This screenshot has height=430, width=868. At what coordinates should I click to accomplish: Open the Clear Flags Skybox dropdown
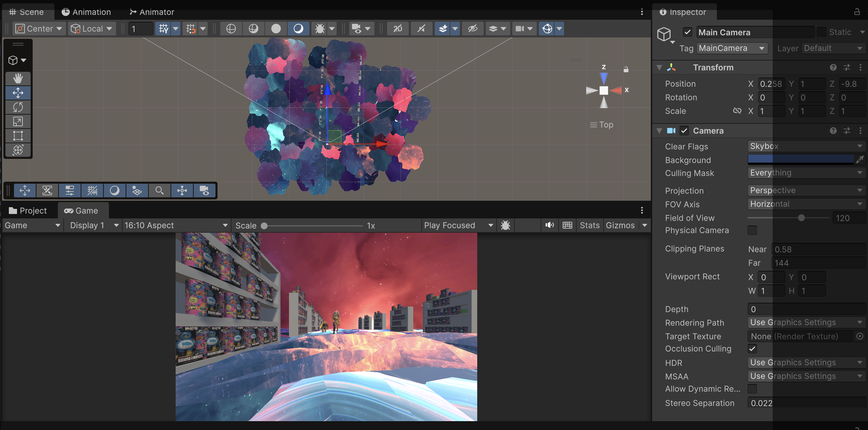[806, 146]
